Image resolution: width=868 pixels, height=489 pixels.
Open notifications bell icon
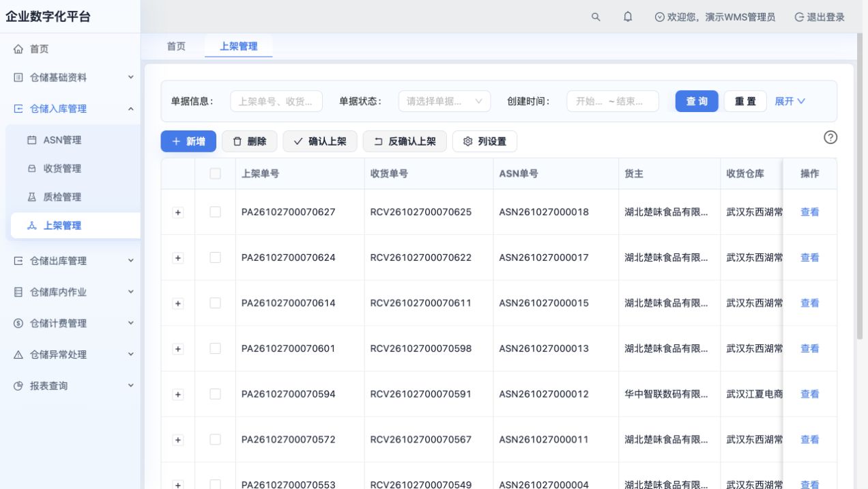[628, 17]
